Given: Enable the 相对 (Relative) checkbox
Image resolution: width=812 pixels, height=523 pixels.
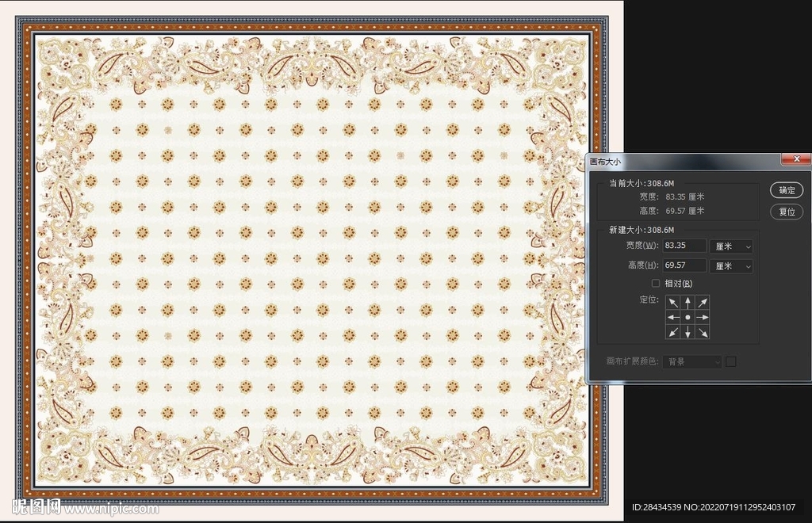Looking at the screenshot, I should coord(656,283).
